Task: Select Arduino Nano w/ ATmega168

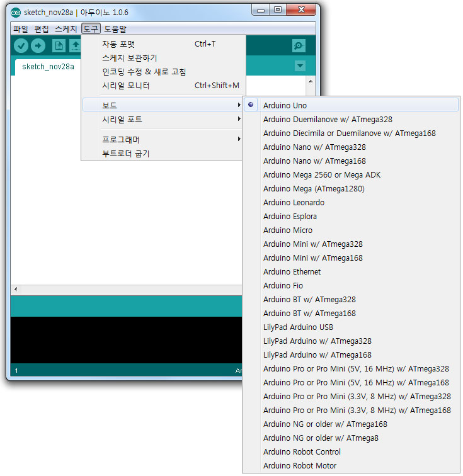Action: click(351, 161)
